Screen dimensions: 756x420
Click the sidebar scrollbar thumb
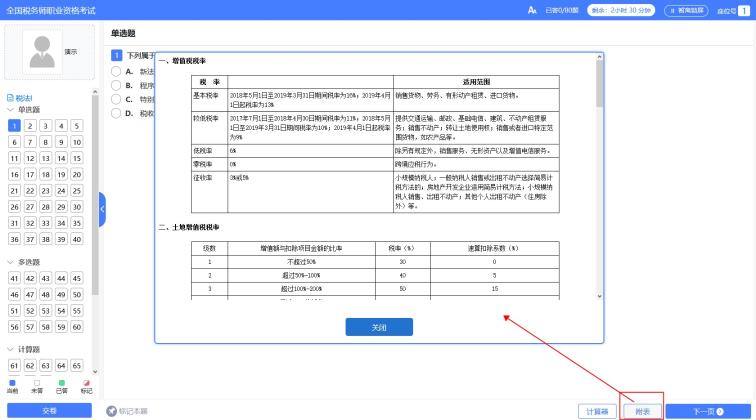tap(95, 195)
